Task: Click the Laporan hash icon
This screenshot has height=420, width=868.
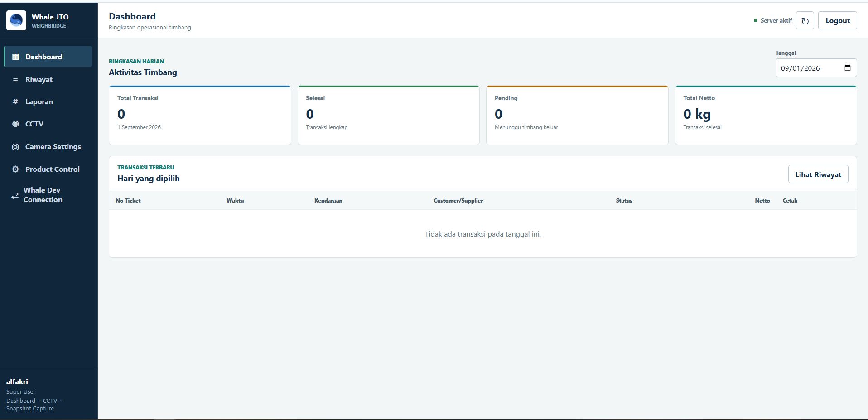Action: click(x=15, y=101)
